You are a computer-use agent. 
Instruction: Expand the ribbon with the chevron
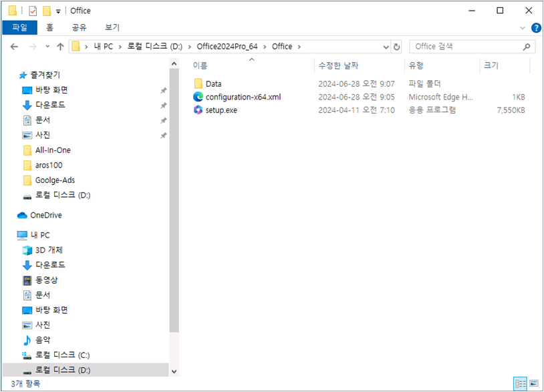523,28
